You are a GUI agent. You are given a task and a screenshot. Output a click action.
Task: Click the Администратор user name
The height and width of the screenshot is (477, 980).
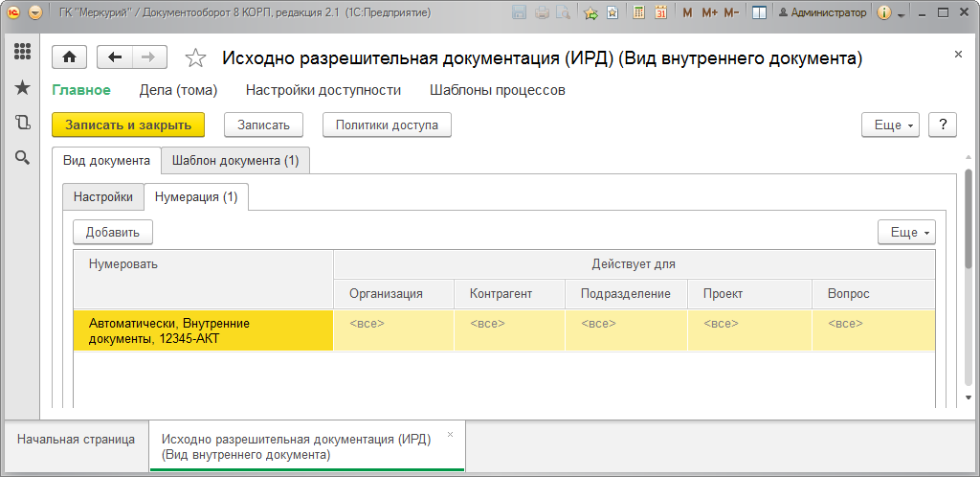(x=822, y=12)
